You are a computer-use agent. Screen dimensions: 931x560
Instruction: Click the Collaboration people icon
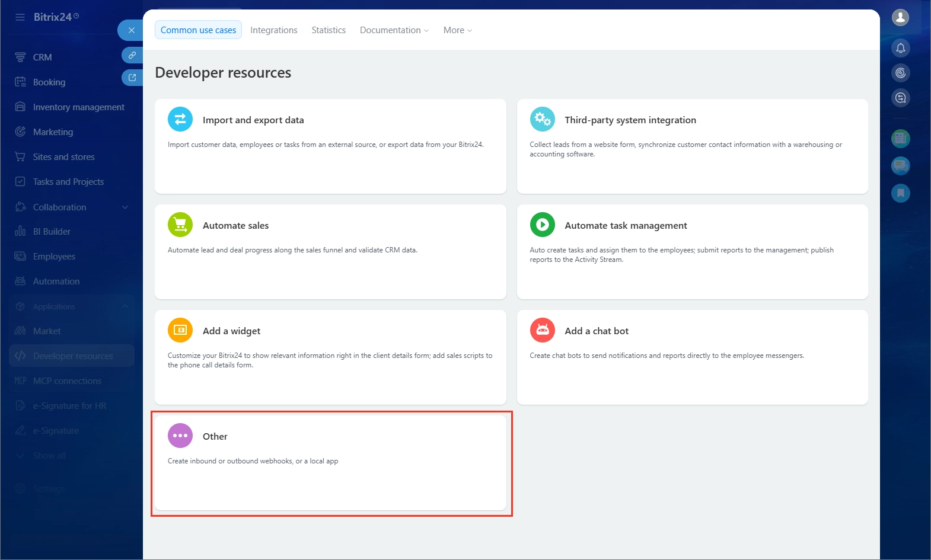coord(20,207)
